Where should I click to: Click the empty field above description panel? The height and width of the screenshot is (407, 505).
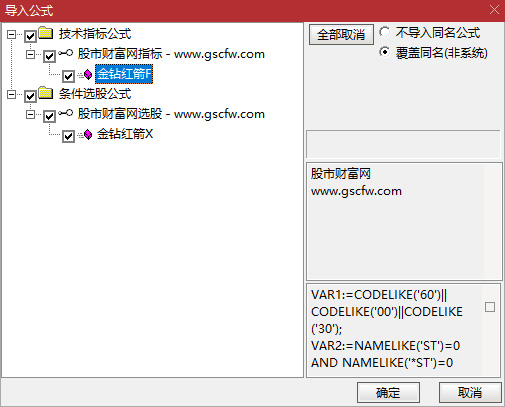[403, 144]
